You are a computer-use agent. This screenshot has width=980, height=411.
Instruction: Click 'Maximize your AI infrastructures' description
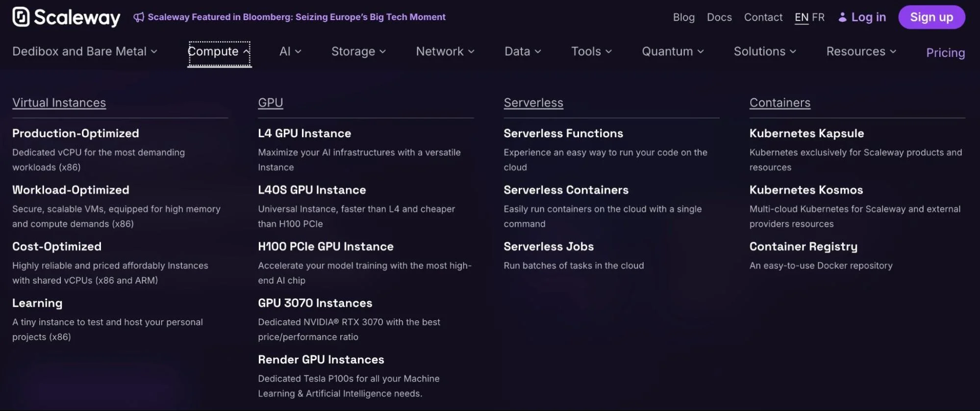(359, 160)
